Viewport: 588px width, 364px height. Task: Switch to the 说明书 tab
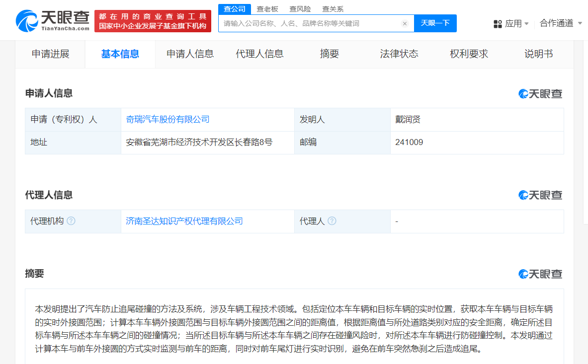pos(538,54)
